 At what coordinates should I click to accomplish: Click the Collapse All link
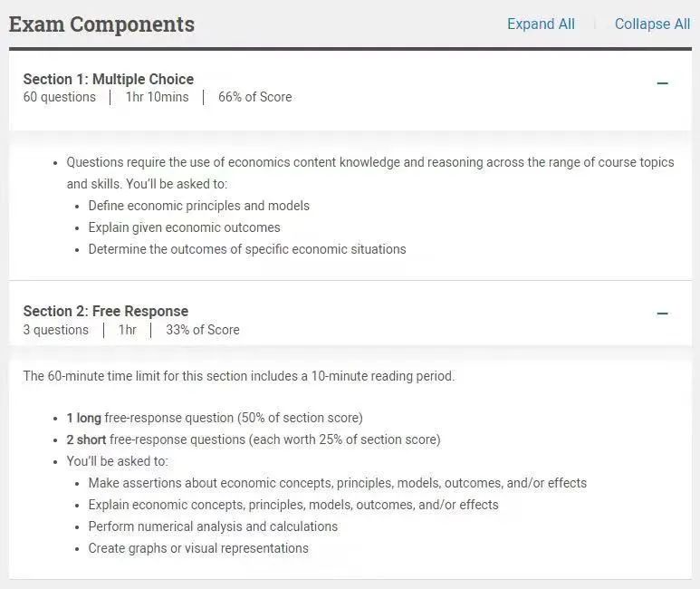click(x=652, y=24)
